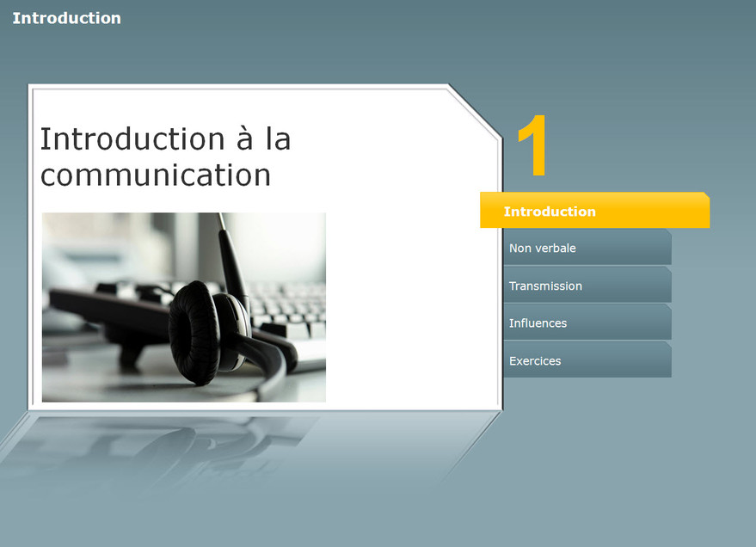Image resolution: width=756 pixels, height=547 pixels.
Task: Click the folded corner of the Influences button
Action: click(x=667, y=307)
